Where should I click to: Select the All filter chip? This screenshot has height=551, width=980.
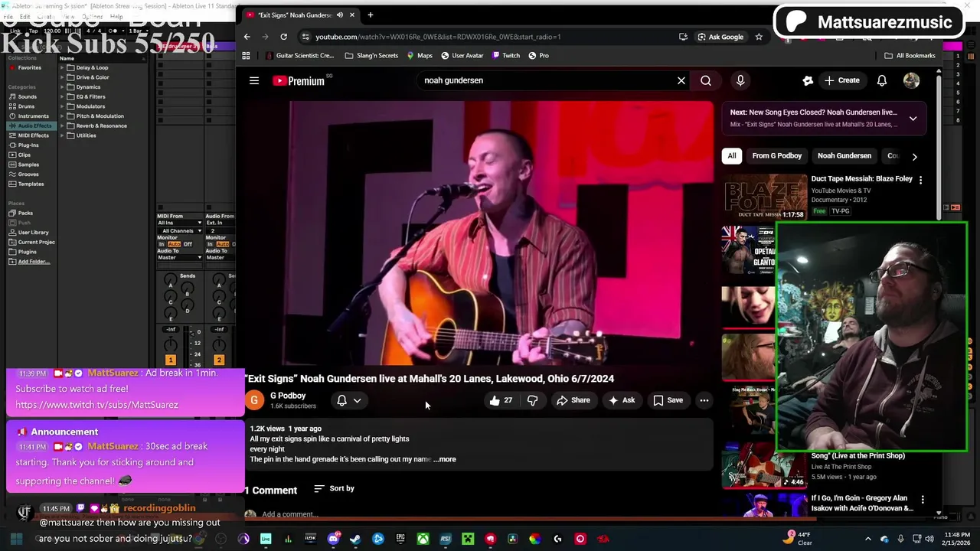(x=732, y=156)
